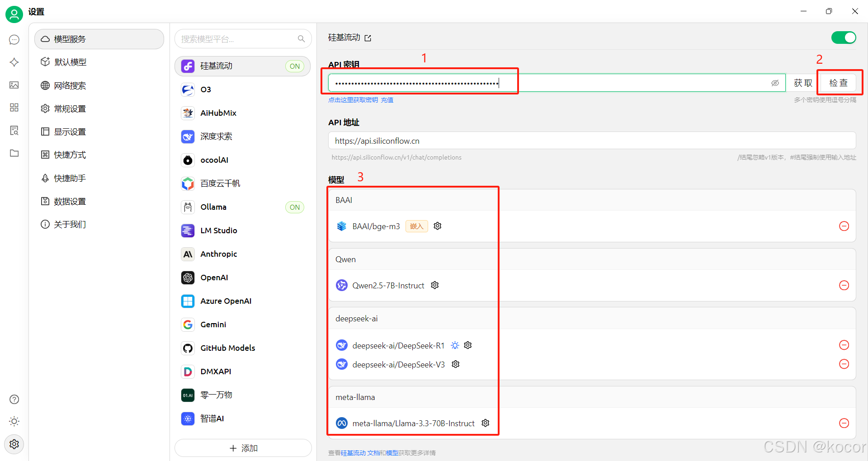The height and width of the screenshot is (461, 868).
Task: Open the files folder icon in sidebar
Action: tap(14, 153)
